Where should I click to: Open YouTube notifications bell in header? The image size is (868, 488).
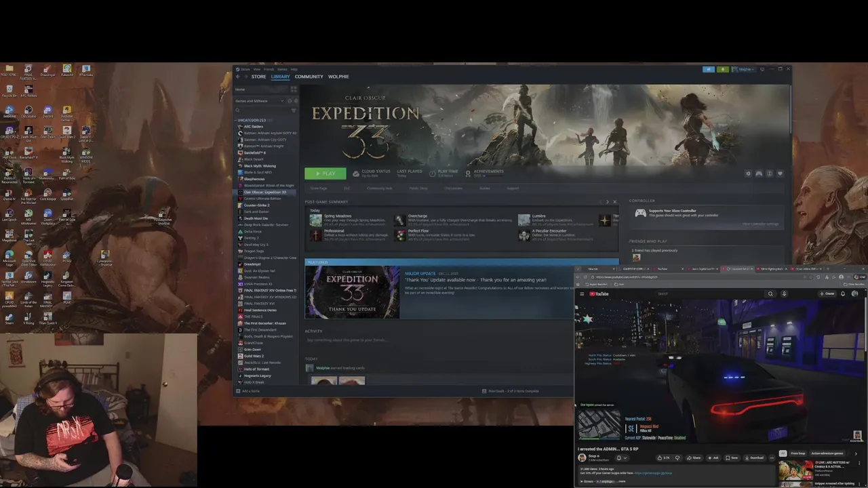point(843,293)
